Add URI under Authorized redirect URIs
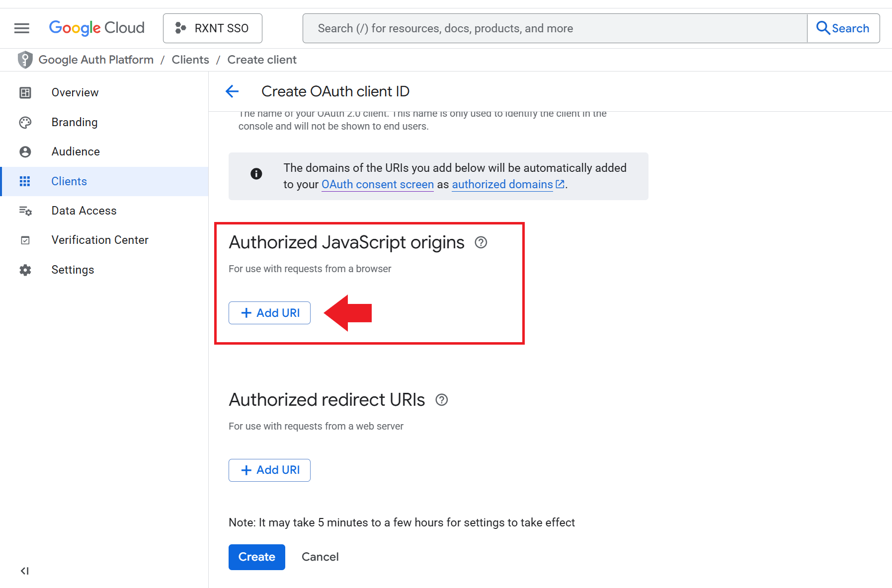This screenshot has width=892, height=588. coord(269,470)
